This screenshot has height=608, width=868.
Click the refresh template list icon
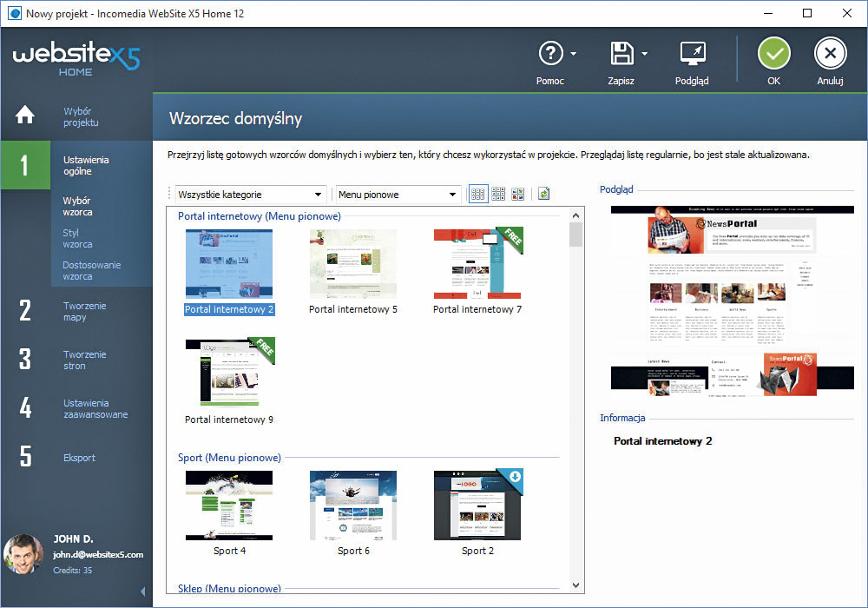pyautogui.click(x=544, y=195)
